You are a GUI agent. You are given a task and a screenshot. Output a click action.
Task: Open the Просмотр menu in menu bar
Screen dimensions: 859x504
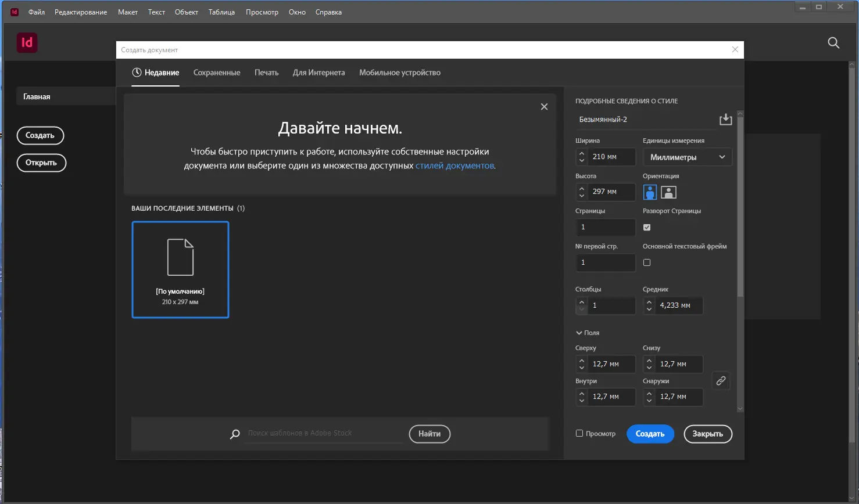coord(262,12)
